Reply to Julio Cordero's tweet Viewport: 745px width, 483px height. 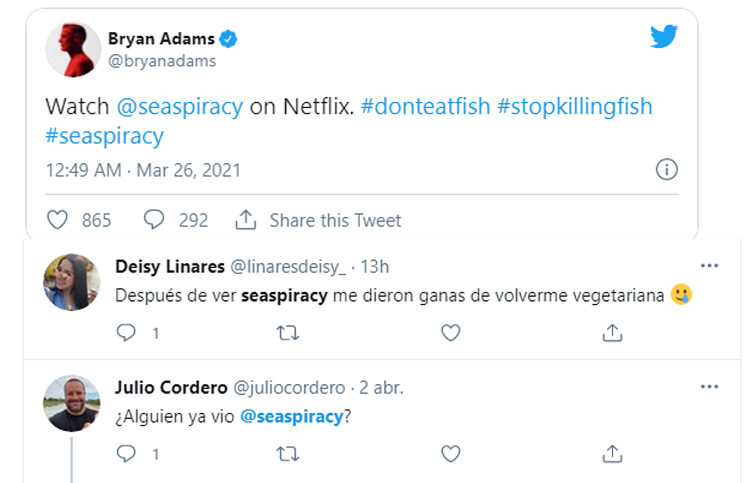[x=127, y=454]
